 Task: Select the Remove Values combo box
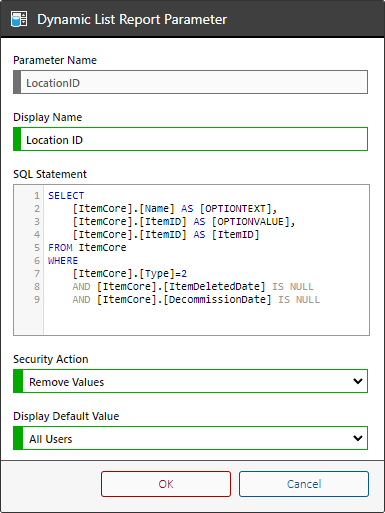pos(190,381)
